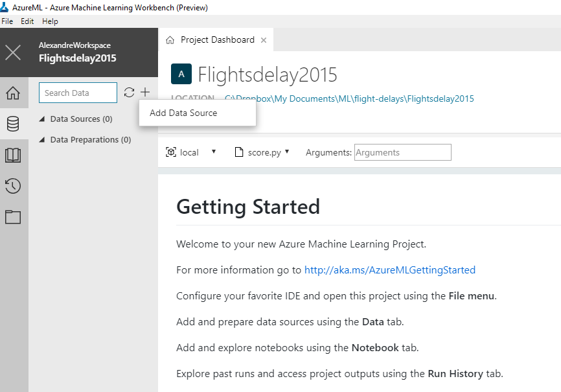Screen dimensions: 561x392
Task: Click the bold 'Run History' text
Action: click(x=455, y=374)
